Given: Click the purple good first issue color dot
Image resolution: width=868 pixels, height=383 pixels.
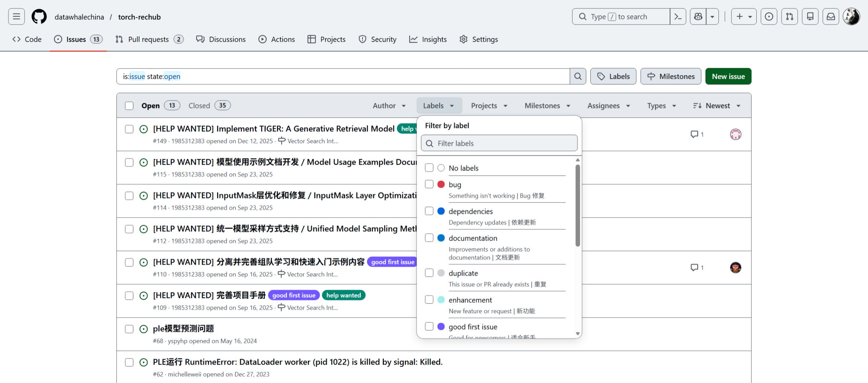Looking at the screenshot, I should point(441,327).
